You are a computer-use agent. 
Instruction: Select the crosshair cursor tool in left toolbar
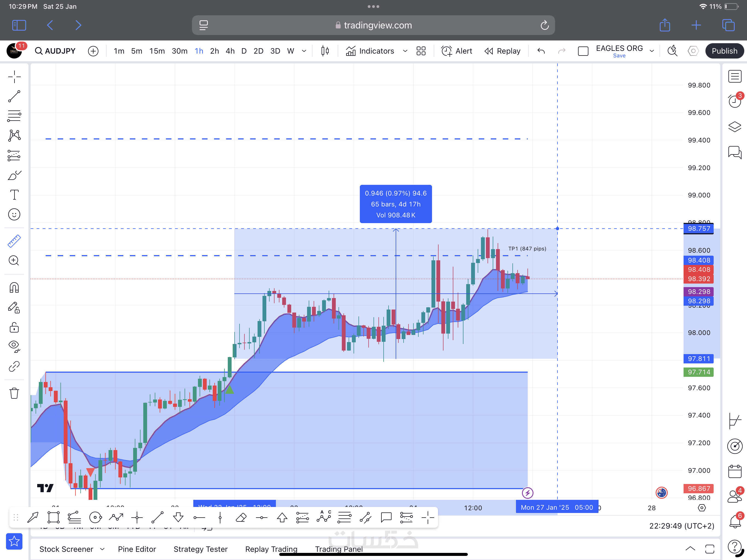(14, 77)
